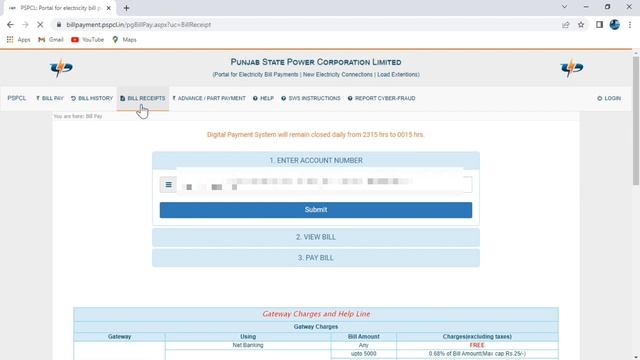The image size is (640, 360).
Task: Open the Help menu item
Action: coord(263,98)
